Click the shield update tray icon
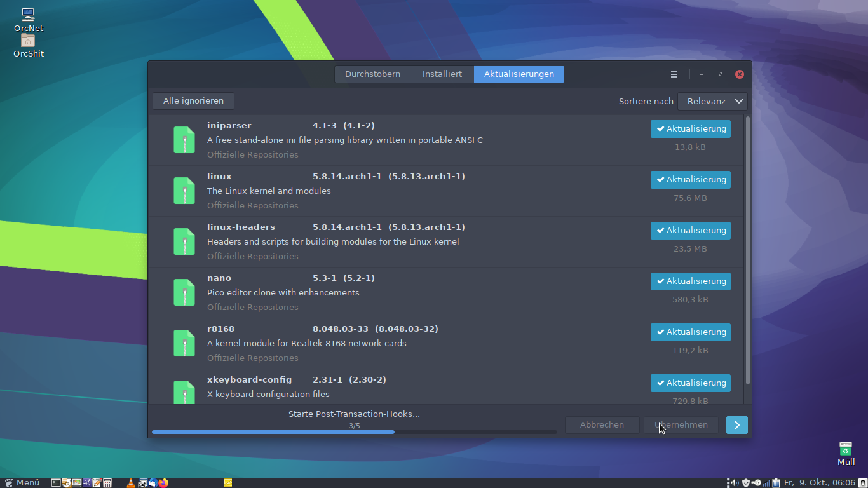This screenshot has width=868, height=488. [746, 483]
